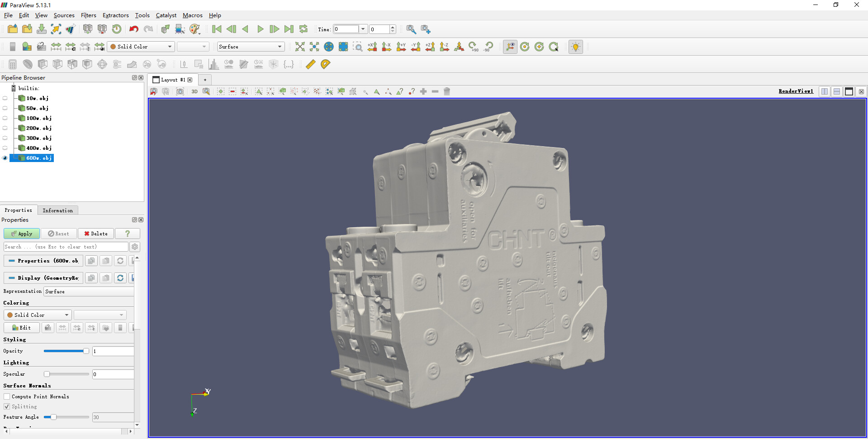Show 400w.obj by clicking its eye icon

click(5, 148)
